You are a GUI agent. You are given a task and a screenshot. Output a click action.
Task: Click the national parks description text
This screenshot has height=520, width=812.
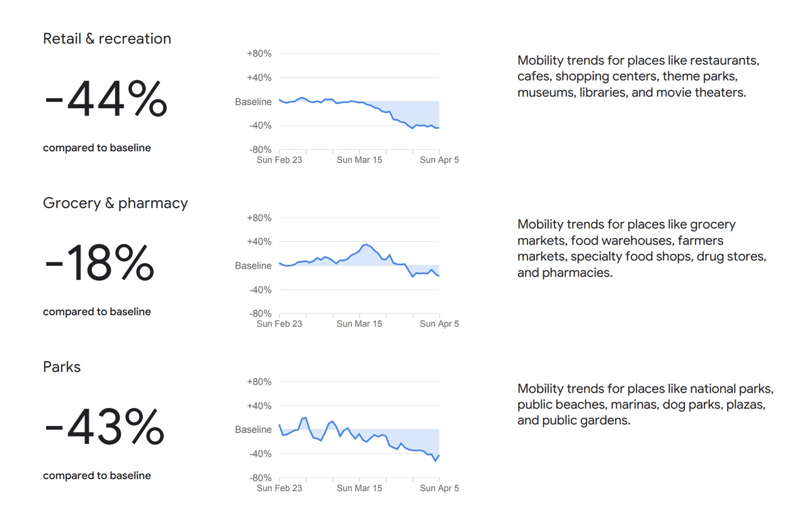click(645, 404)
